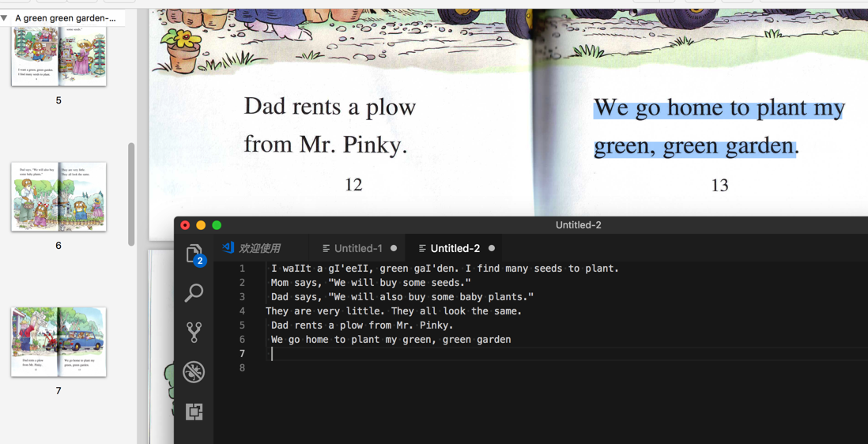Click page number 12 in the PDF
The width and height of the screenshot is (868, 444).
click(353, 185)
